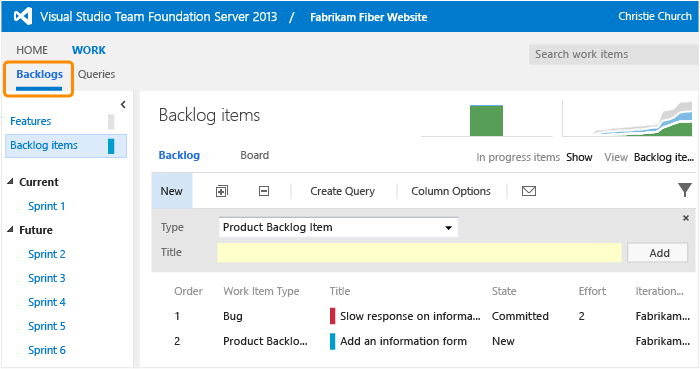700x369 pixels.
Task: Click the Effort value 2 cell
Action: click(581, 316)
